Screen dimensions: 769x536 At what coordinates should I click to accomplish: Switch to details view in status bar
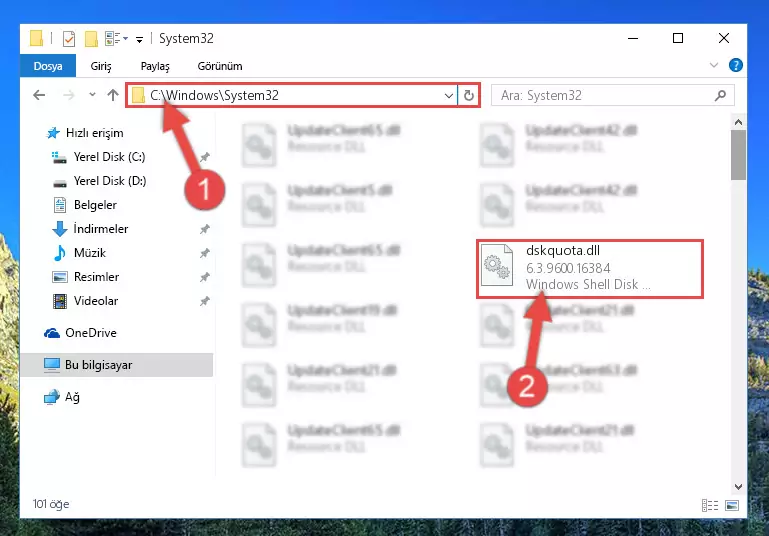[x=710, y=505]
